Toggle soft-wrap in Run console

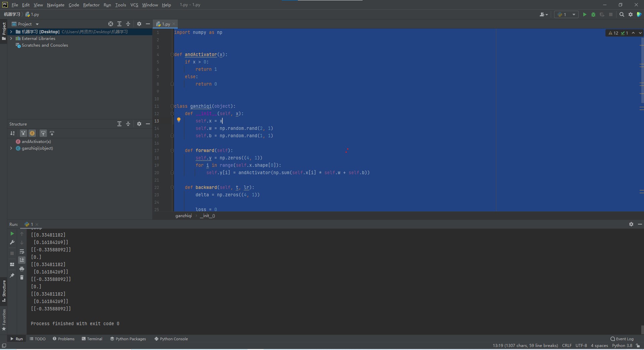(22, 251)
